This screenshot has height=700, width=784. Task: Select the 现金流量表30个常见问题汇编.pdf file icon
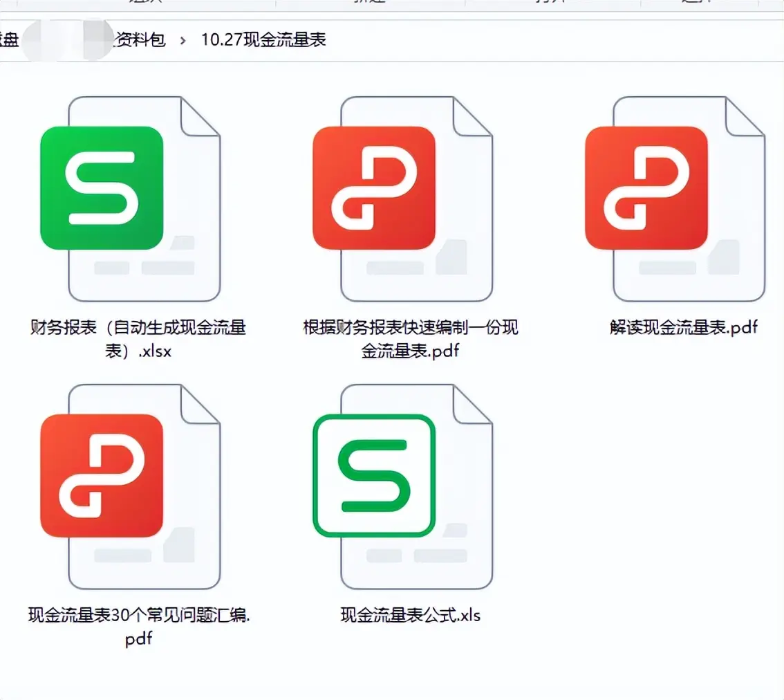tap(131, 486)
